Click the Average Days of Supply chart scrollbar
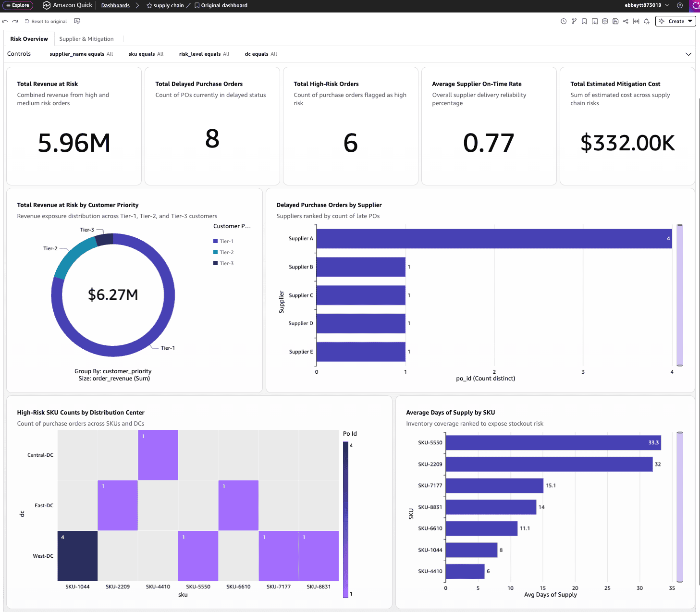The width and height of the screenshot is (700, 612). point(680,507)
